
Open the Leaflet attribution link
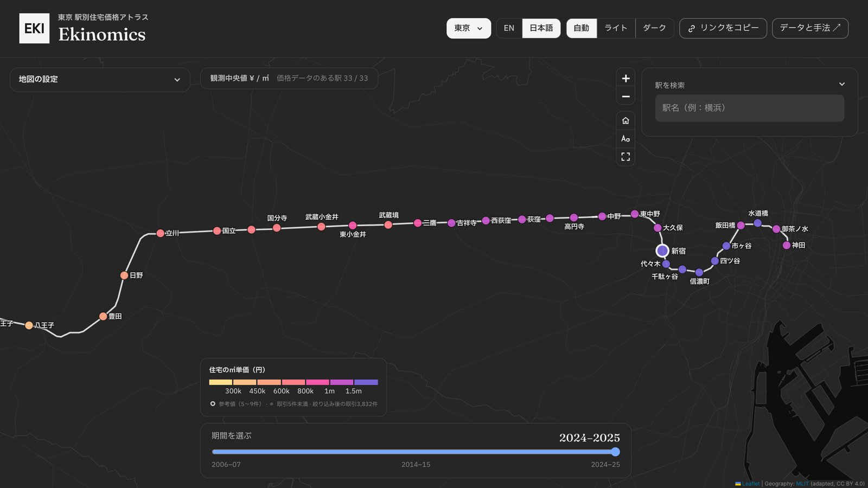point(751,484)
